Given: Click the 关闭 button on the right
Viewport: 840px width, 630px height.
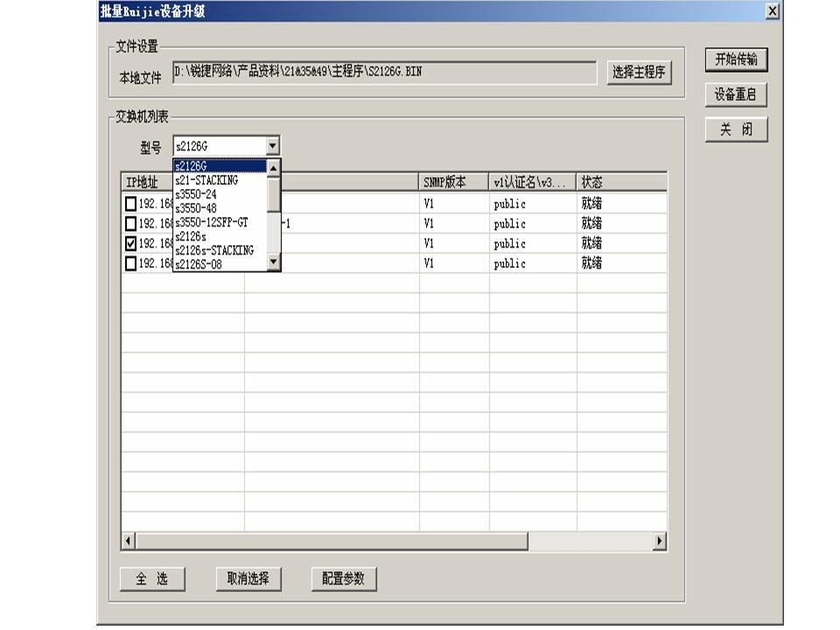Looking at the screenshot, I should tap(736, 130).
